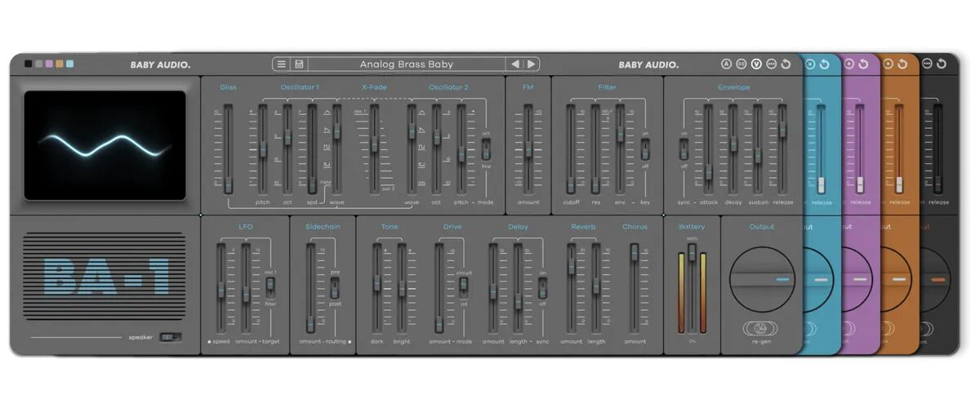Flip the Delay sync on/off switch
Screen dimensions: 980x408
point(542,286)
